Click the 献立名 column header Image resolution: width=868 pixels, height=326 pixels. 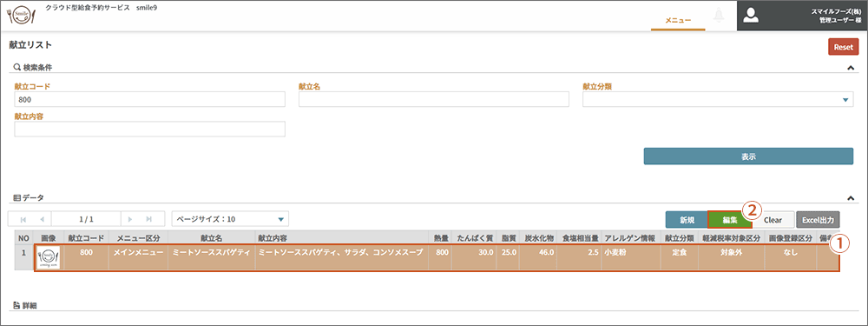(x=211, y=238)
